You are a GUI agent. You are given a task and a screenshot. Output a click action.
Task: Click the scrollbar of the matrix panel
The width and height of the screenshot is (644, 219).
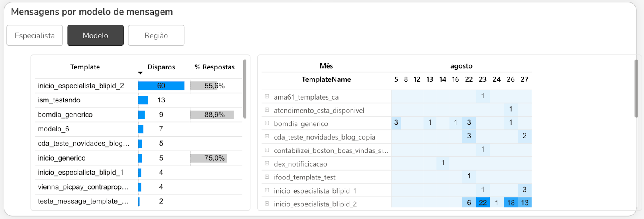tap(636, 89)
